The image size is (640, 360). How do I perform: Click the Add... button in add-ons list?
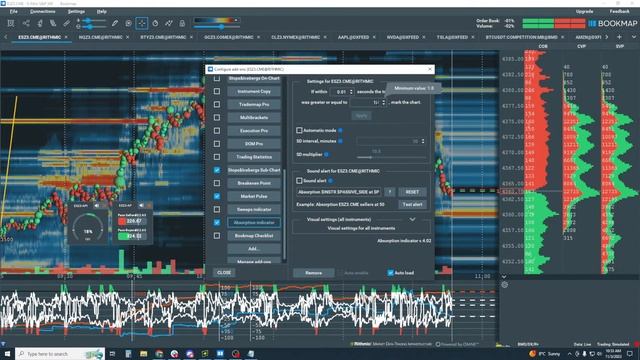tap(254, 249)
